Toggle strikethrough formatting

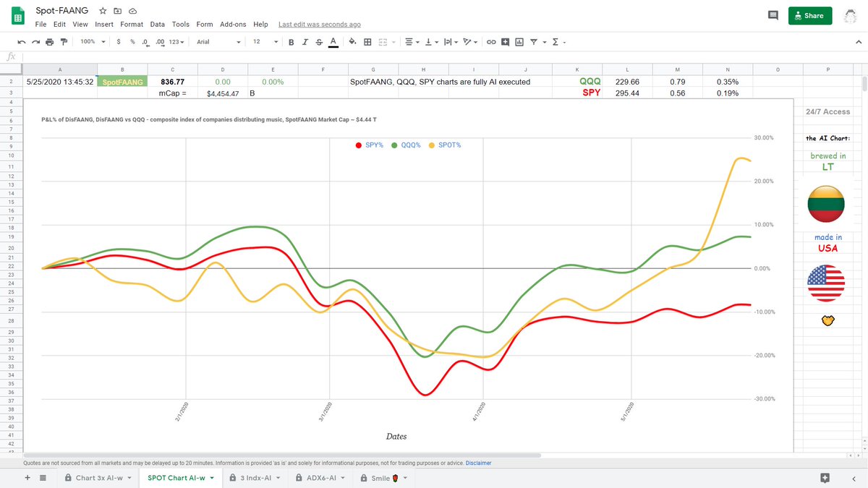319,42
